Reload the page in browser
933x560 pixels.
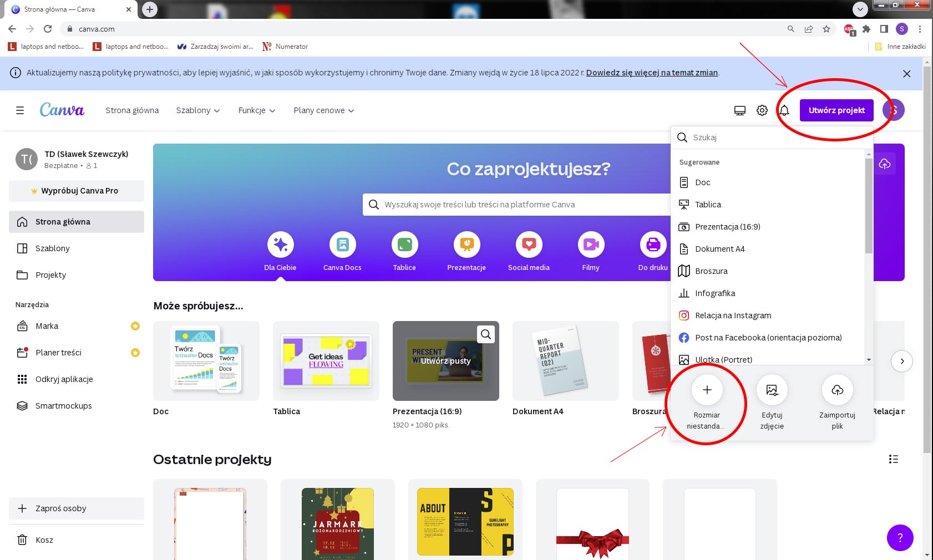[x=48, y=29]
